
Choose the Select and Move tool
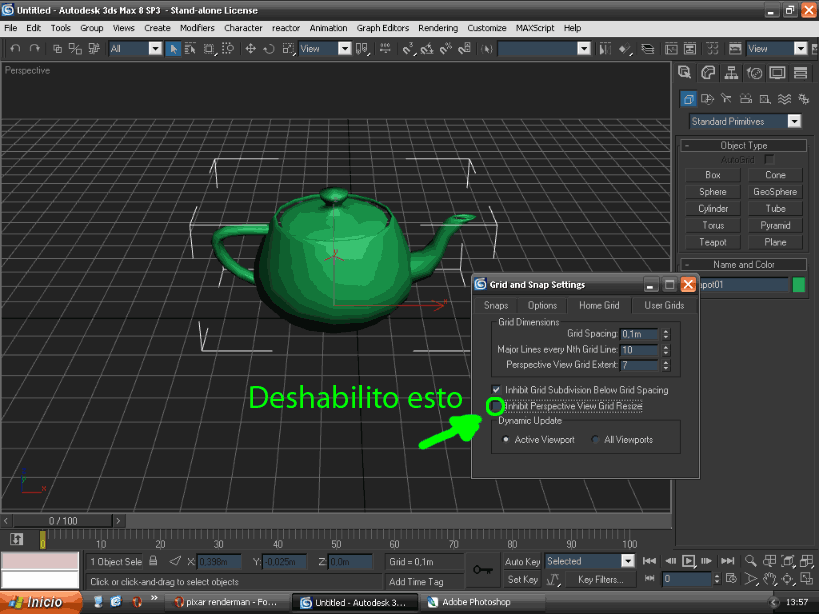click(x=250, y=49)
